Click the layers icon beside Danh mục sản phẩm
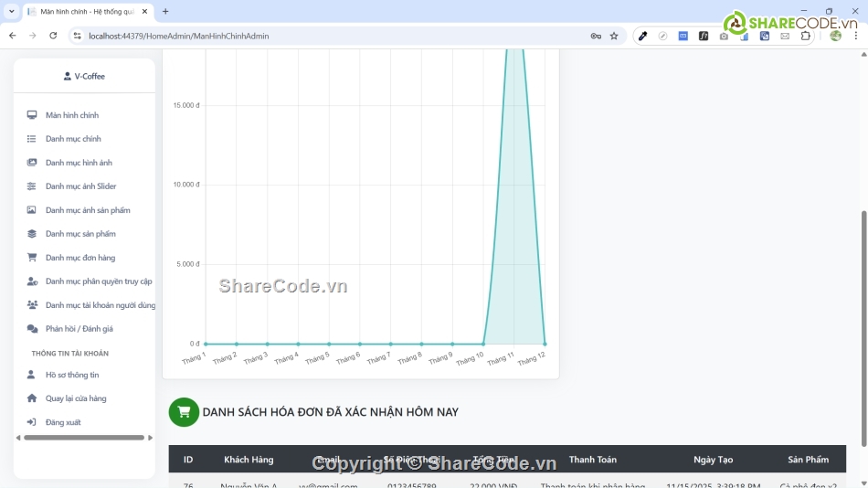Viewport: 868px width, 488px height. coord(32,234)
